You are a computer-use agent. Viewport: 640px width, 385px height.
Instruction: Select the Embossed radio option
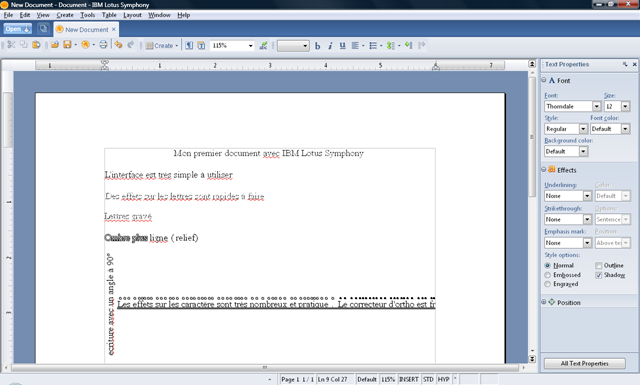pyautogui.click(x=548, y=275)
